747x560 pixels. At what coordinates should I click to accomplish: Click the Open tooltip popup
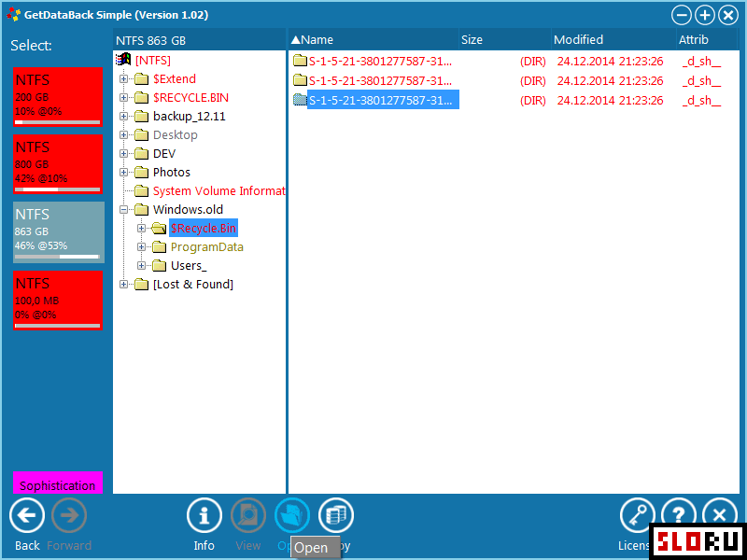coord(316,548)
